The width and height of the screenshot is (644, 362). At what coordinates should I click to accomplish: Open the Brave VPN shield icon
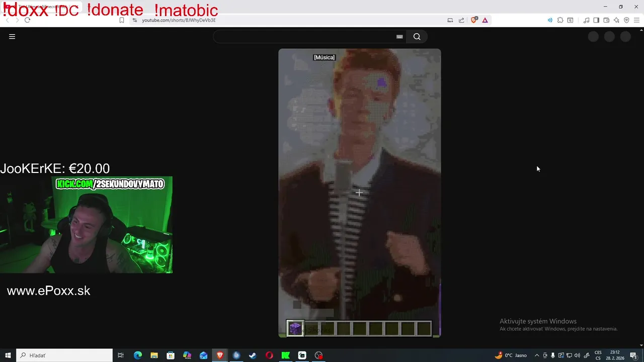[626, 20]
